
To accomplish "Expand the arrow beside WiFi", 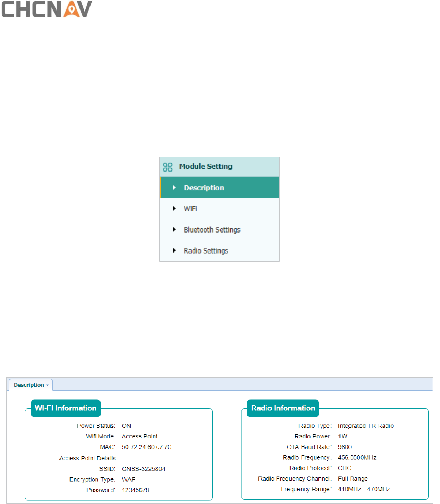I will coord(174,209).
